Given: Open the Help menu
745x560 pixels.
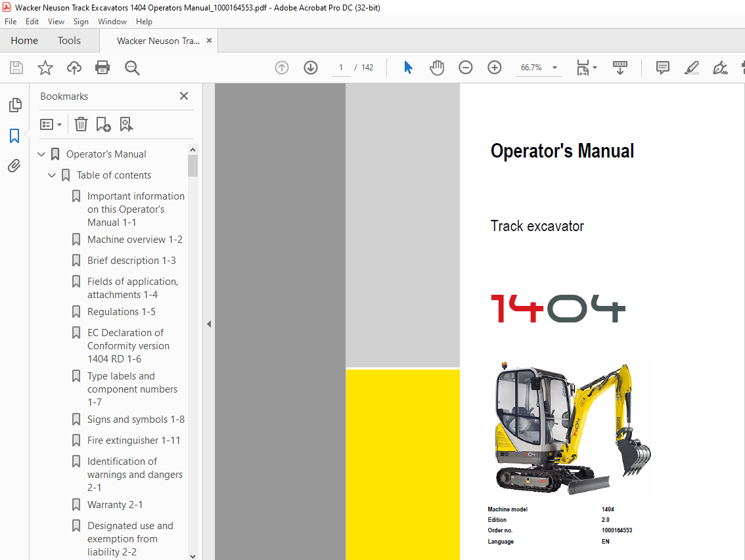Looking at the screenshot, I should (144, 22).
